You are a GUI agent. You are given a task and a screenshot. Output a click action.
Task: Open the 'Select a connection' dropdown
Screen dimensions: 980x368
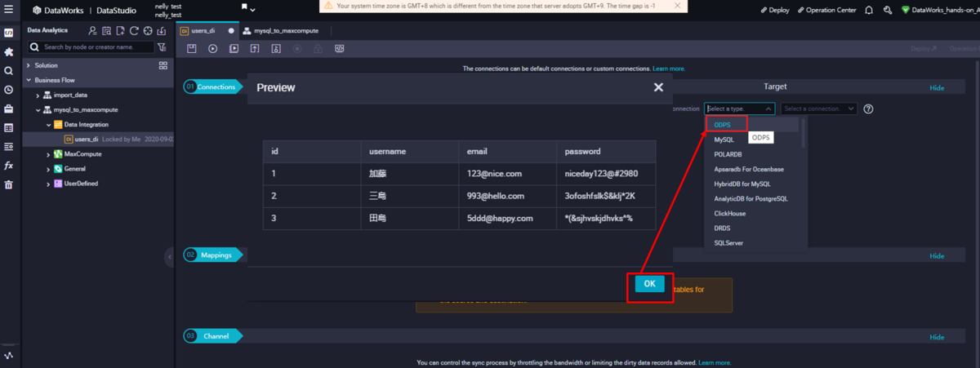tap(818, 109)
